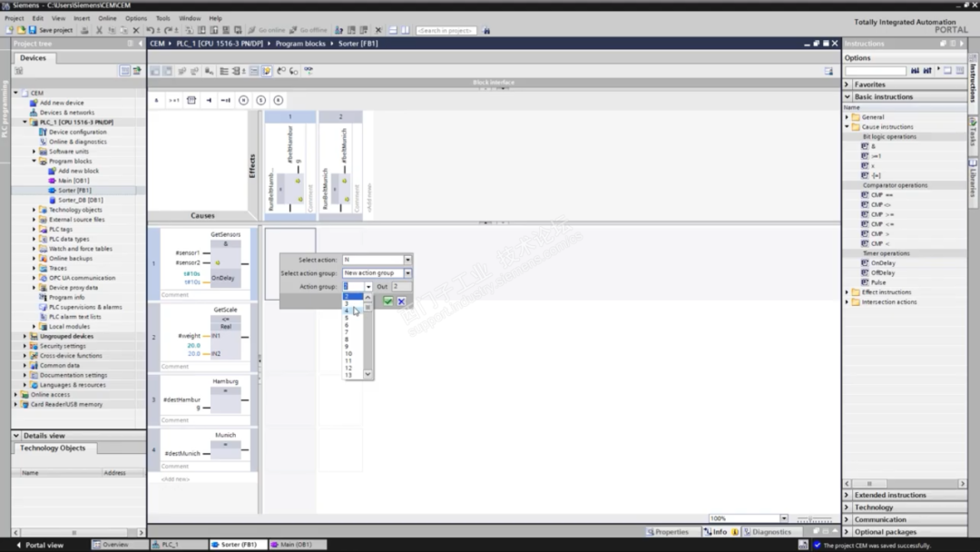980x552 pixels.
Task: Expand the Effect instructions folder
Action: (848, 292)
